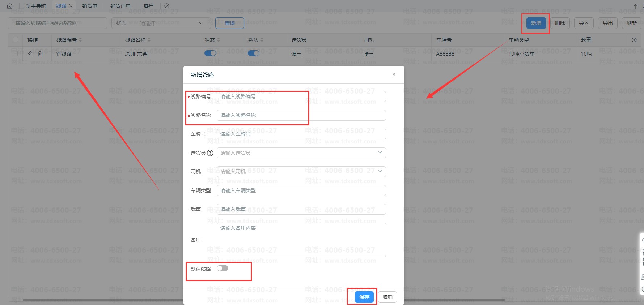Image resolution: width=644 pixels, height=305 pixels.
Task: Click the help icon beside 送货员 label
Action: (210, 153)
